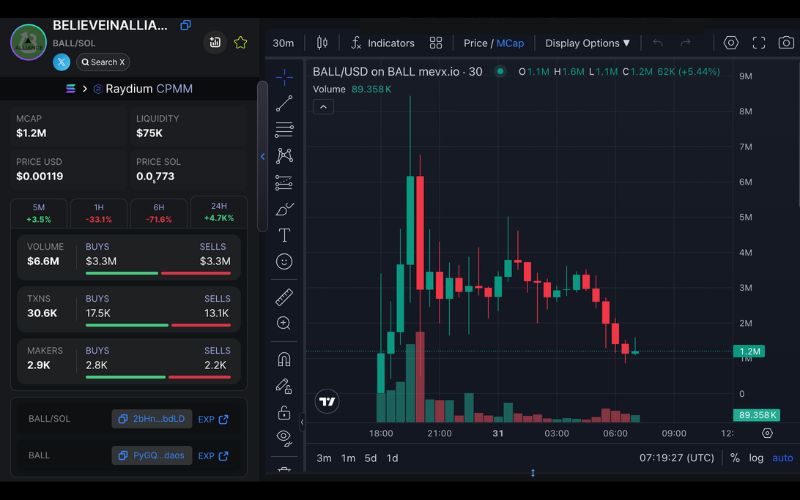
Task: Open chart settings hexagon icon
Action: pos(731,43)
